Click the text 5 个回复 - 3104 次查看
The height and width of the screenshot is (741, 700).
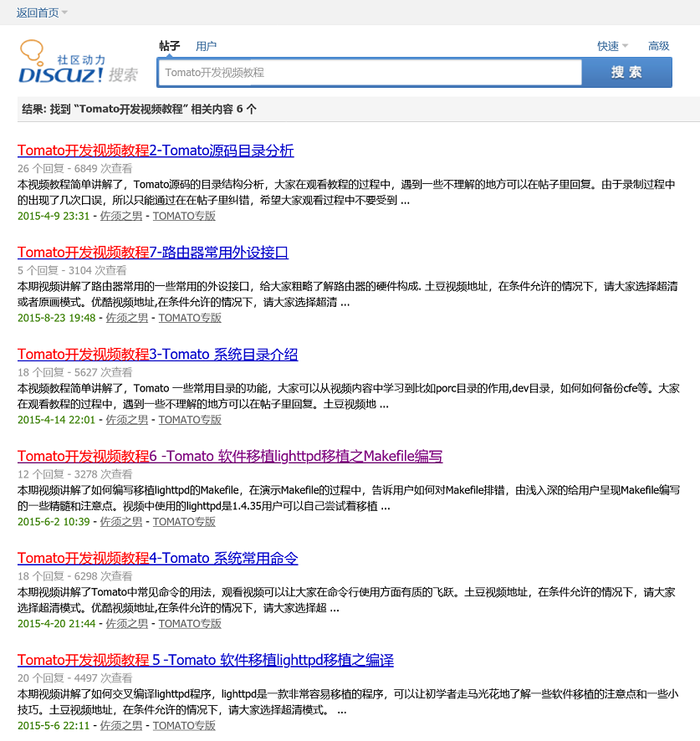(72, 271)
